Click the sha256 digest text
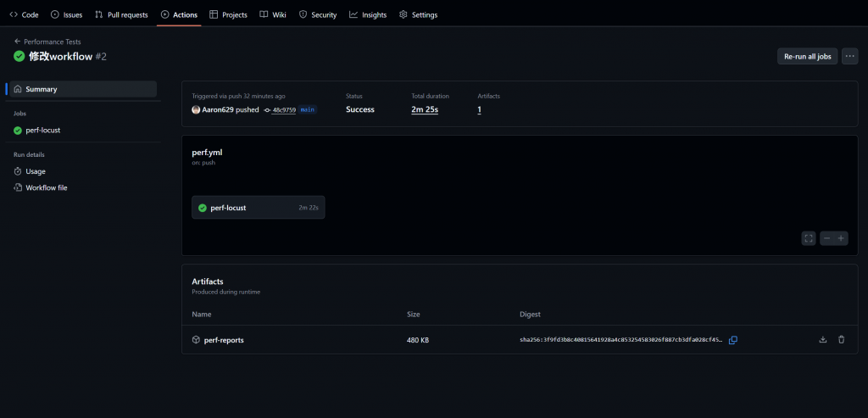 (x=621, y=340)
